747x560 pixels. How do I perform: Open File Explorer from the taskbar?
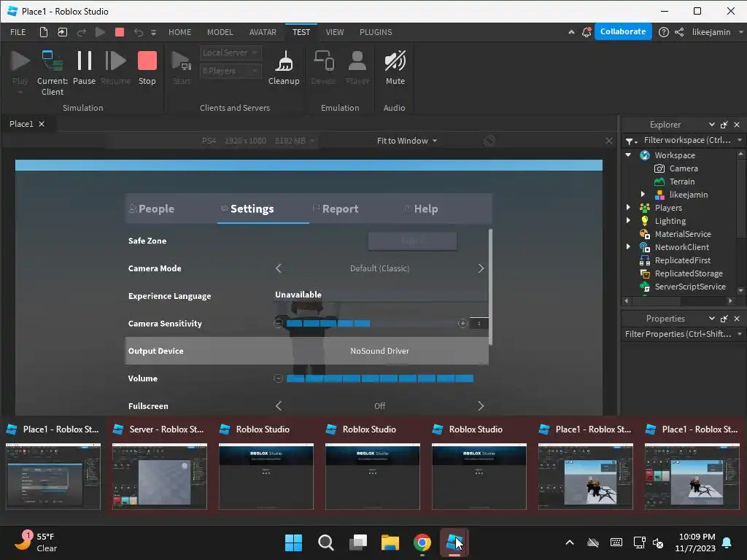390,542
